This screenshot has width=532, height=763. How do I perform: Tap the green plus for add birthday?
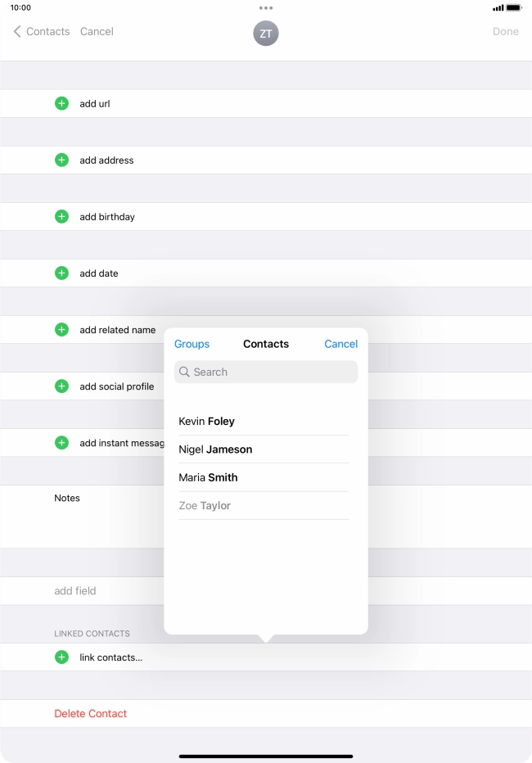[x=61, y=217]
